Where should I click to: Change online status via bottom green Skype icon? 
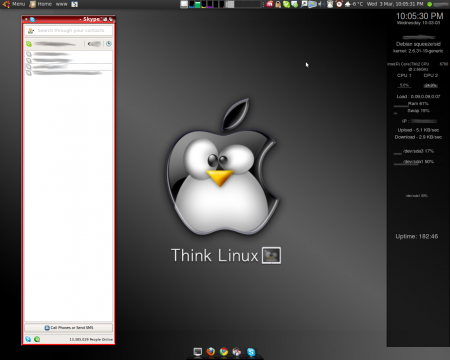tap(37, 339)
